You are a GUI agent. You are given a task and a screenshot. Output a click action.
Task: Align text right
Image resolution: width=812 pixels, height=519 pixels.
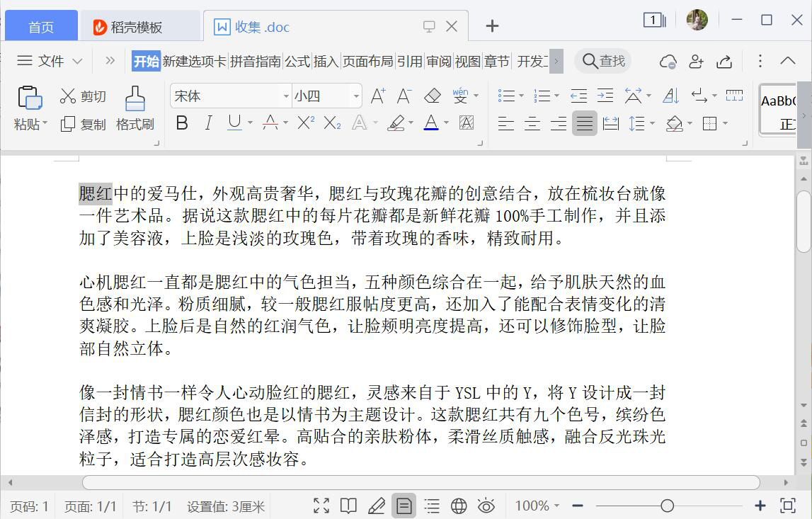click(559, 123)
